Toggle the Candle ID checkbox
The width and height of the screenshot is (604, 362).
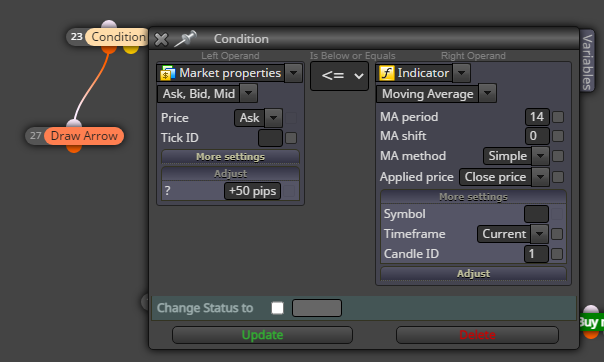tap(557, 254)
